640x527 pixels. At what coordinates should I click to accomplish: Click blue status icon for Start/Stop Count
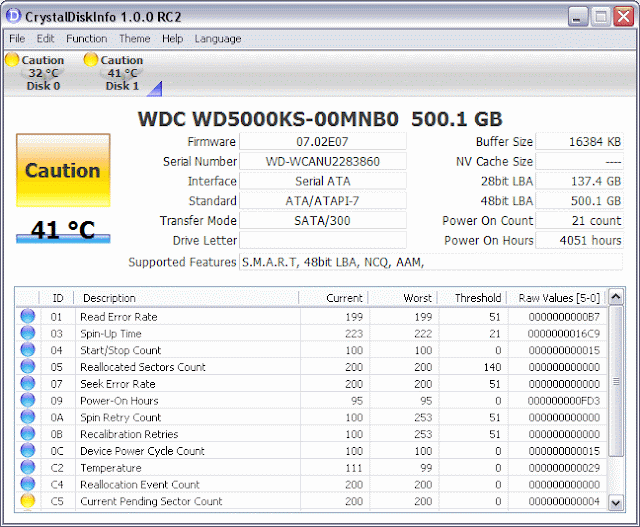(x=28, y=350)
